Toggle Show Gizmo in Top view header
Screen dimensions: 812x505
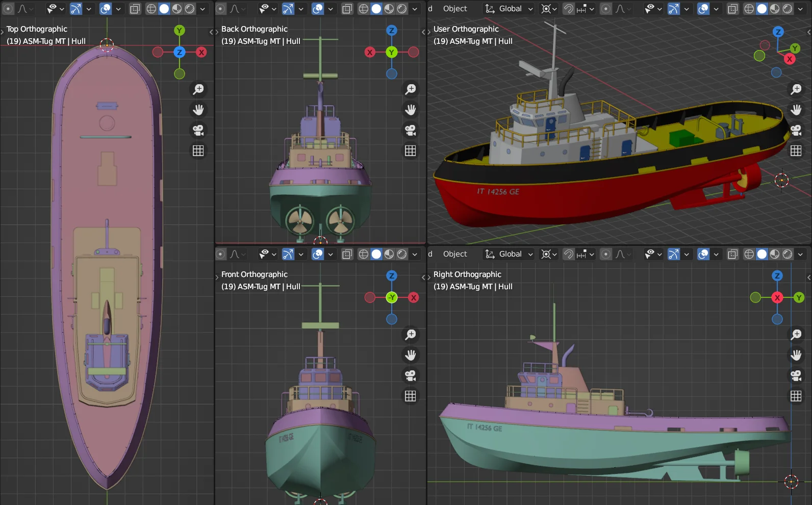click(76, 9)
